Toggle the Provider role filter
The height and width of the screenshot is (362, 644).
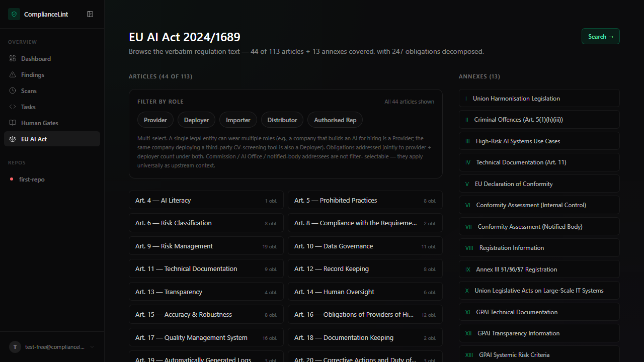[x=155, y=120]
